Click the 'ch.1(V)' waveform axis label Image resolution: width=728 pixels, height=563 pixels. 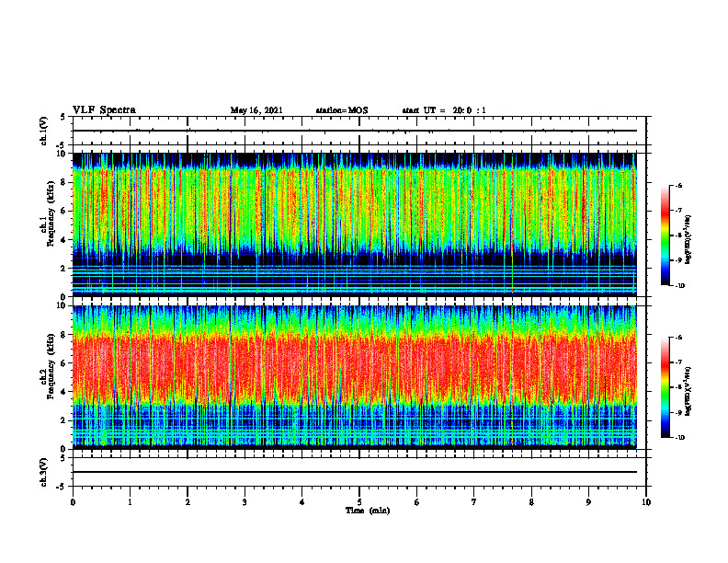(x=43, y=131)
